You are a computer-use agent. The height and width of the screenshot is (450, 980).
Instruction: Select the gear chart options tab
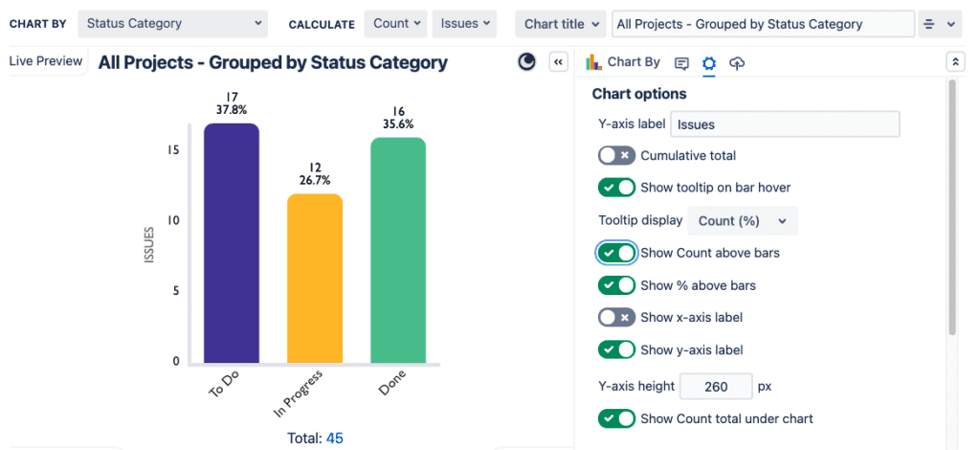click(709, 63)
